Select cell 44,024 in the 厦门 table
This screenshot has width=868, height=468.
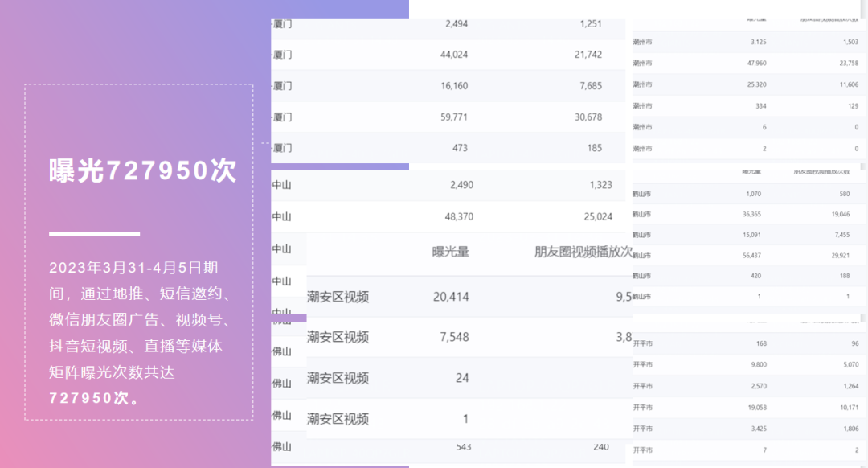[454, 54]
